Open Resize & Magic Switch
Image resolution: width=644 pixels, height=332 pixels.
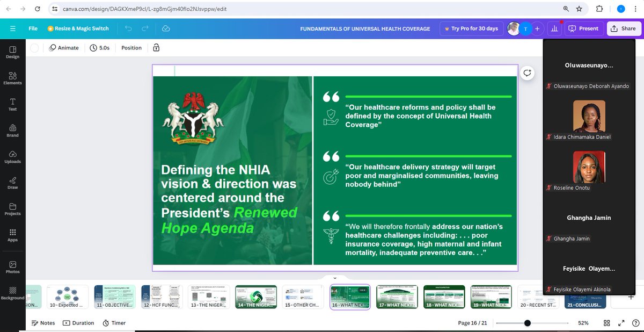pyautogui.click(x=78, y=28)
